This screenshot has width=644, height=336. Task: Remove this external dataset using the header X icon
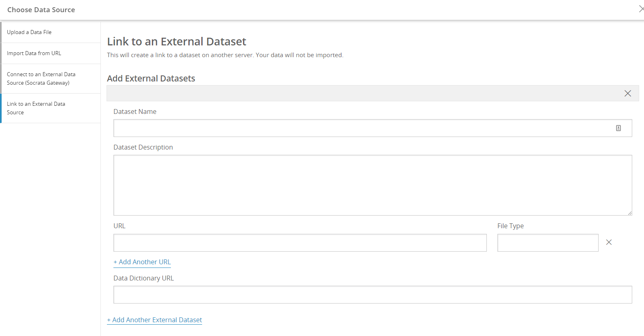tap(628, 93)
